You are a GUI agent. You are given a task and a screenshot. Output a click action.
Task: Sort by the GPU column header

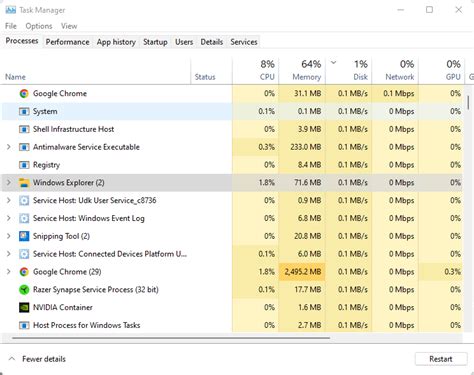(442, 71)
